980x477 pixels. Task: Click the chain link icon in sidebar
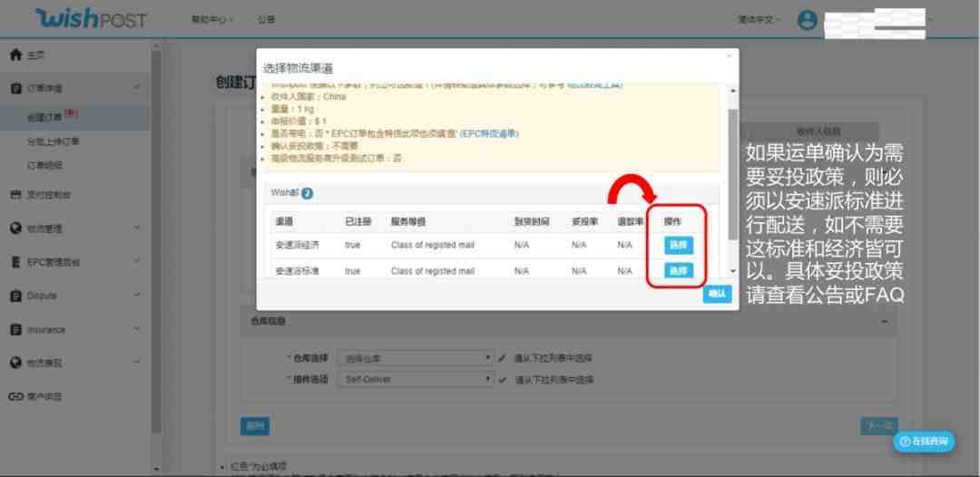click(x=15, y=396)
